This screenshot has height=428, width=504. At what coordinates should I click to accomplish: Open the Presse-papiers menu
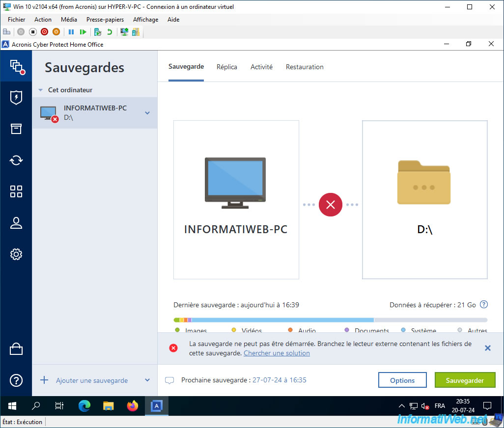[x=105, y=20]
